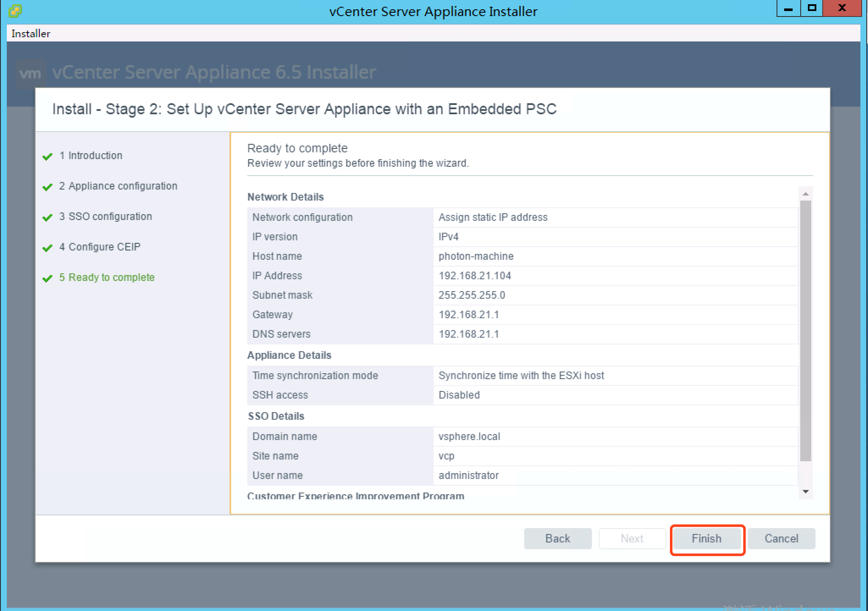Click the 'Ready to complete' page heading
The height and width of the screenshot is (611, 868).
[297, 148]
